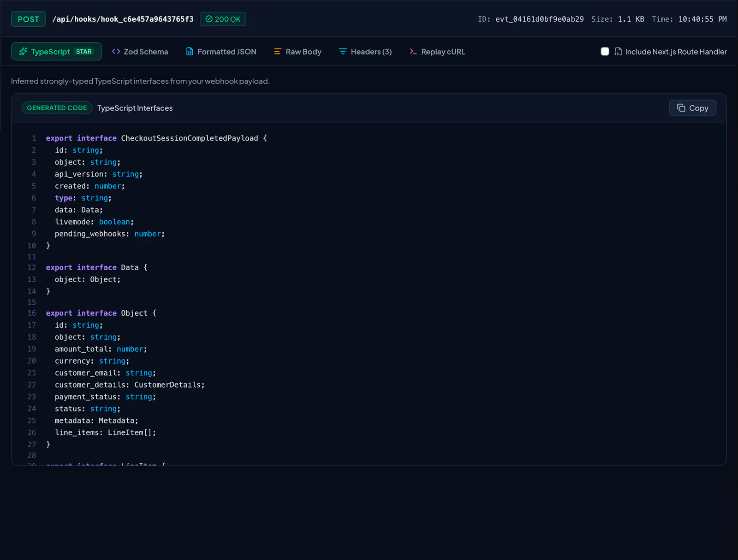Open the Formatted JSON tab
The image size is (738, 560).
pos(221,52)
